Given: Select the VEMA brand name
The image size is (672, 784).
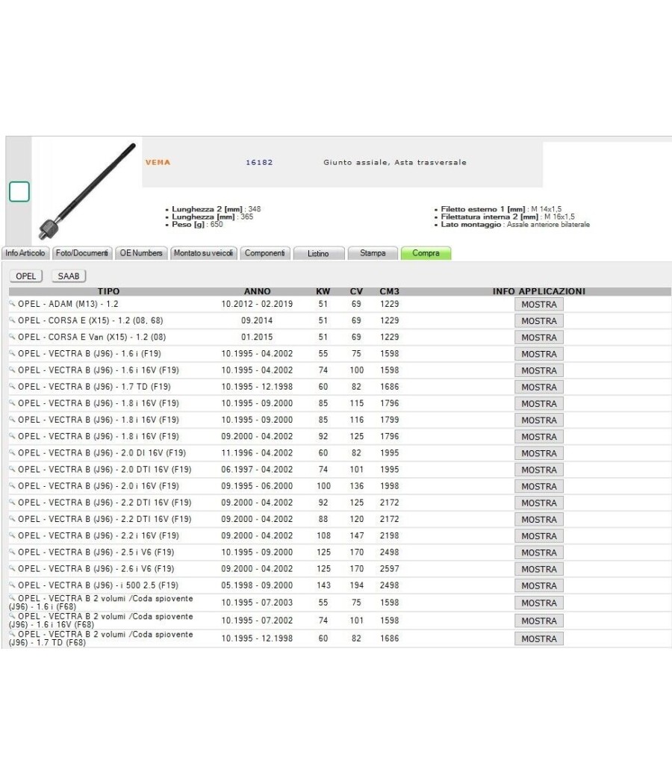Looking at the screenshot, I should 158,162.
